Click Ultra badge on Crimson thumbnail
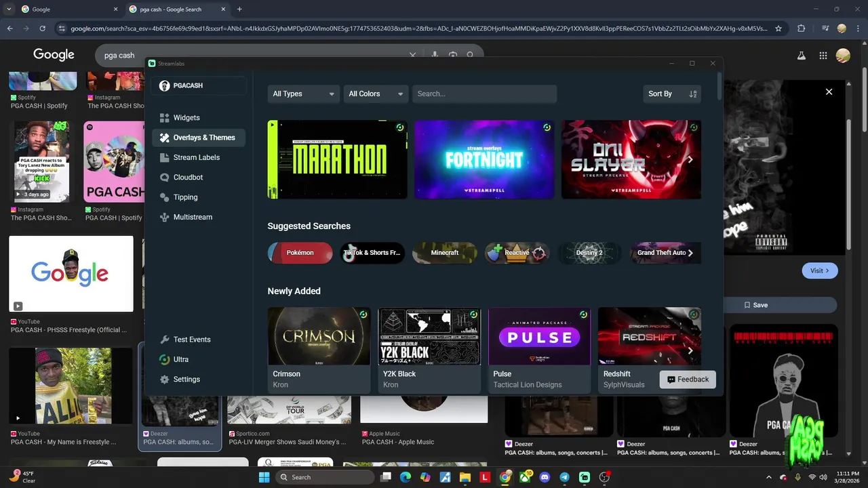868x488 pixels. [363, 314]
